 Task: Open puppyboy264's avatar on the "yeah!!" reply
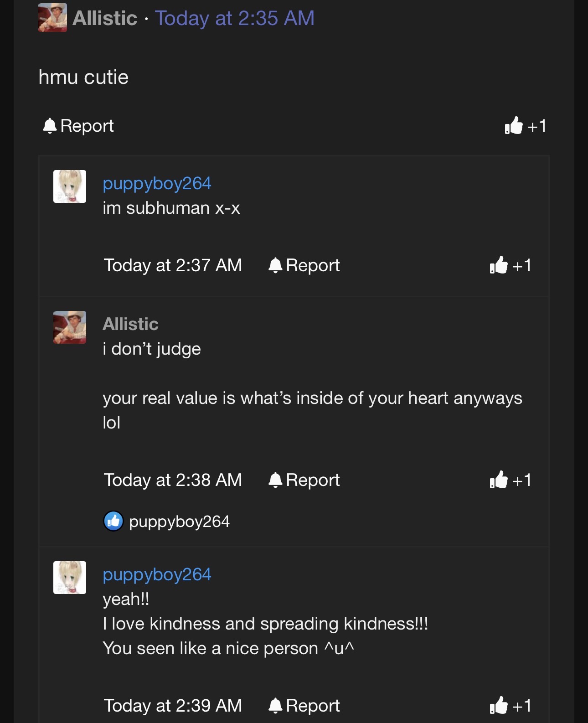70,578
